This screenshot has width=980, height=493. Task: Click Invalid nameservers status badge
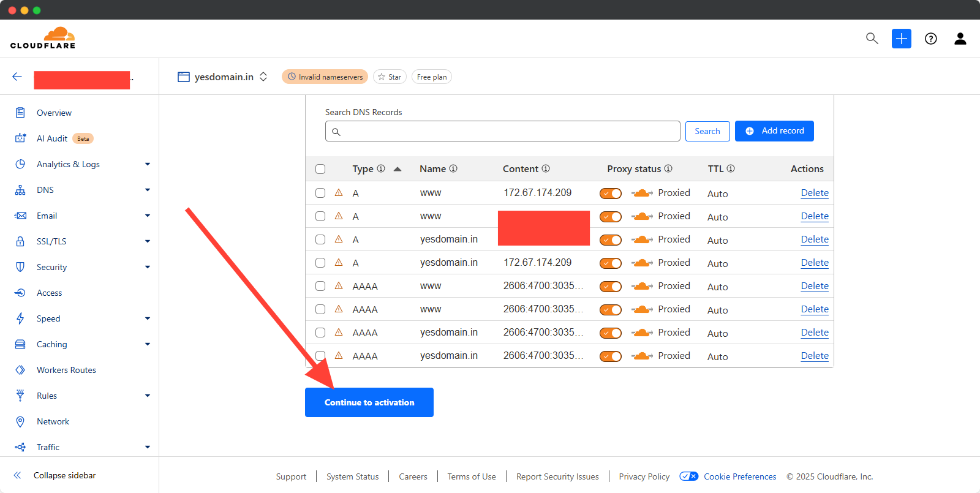(x=325, y=77)
